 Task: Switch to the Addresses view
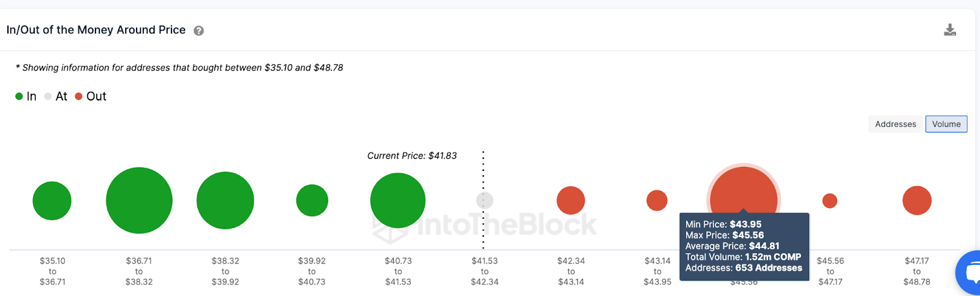(x=895, y=124)
